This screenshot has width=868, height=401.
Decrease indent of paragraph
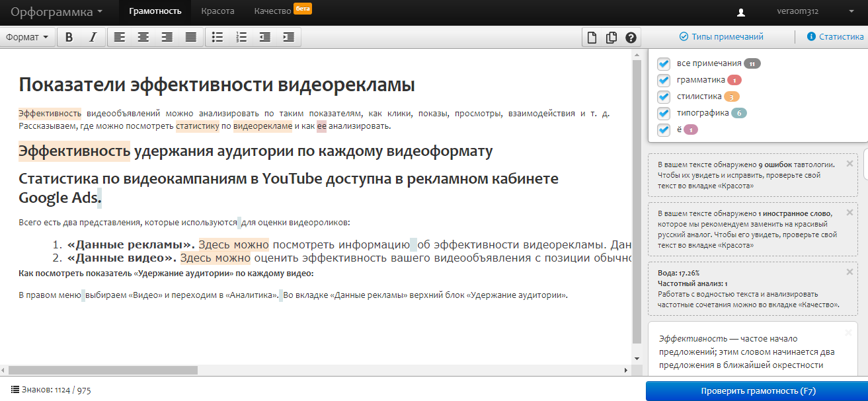[x=265, y=37]
